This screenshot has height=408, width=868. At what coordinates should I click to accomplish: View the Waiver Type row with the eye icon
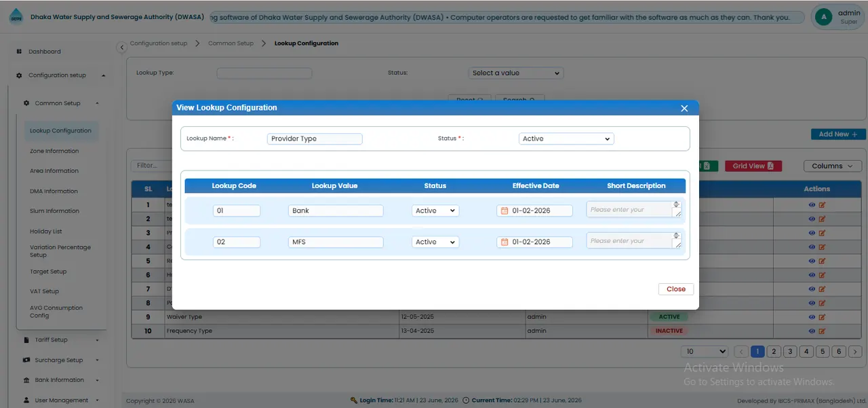[x=812, y=317]
